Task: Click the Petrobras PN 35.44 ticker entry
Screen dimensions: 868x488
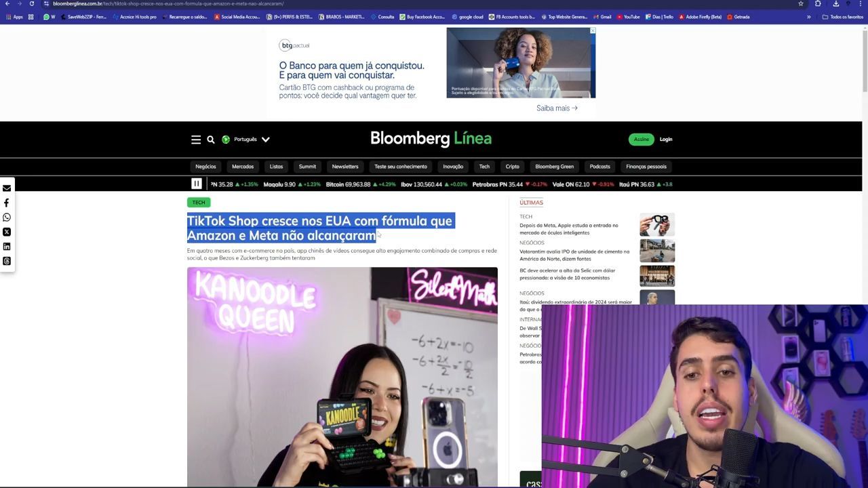Action: pos(509,184)
